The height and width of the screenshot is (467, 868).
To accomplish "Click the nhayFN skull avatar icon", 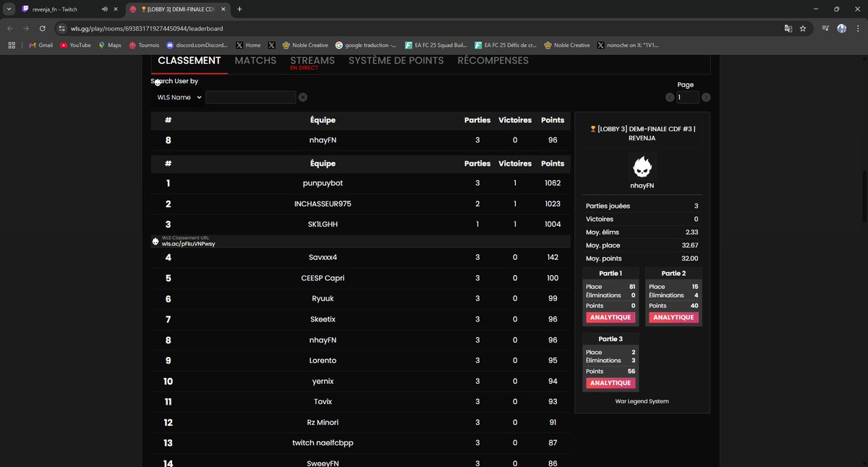I will pyautogui.click(x=642, y=168).
